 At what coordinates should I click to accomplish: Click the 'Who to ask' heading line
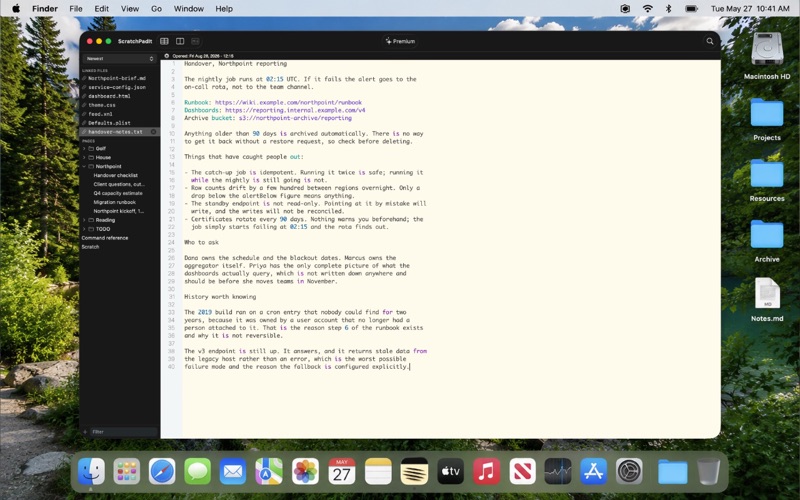point(201,242)
